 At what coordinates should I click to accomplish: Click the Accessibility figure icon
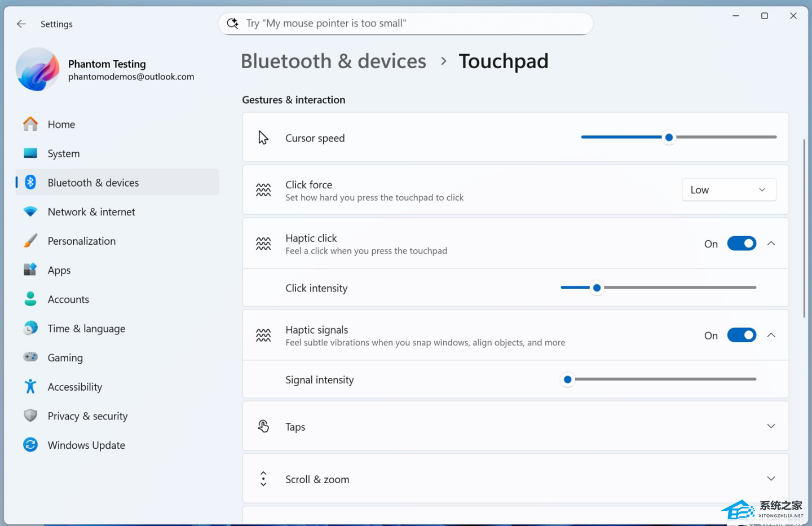(x=30, y=387)
